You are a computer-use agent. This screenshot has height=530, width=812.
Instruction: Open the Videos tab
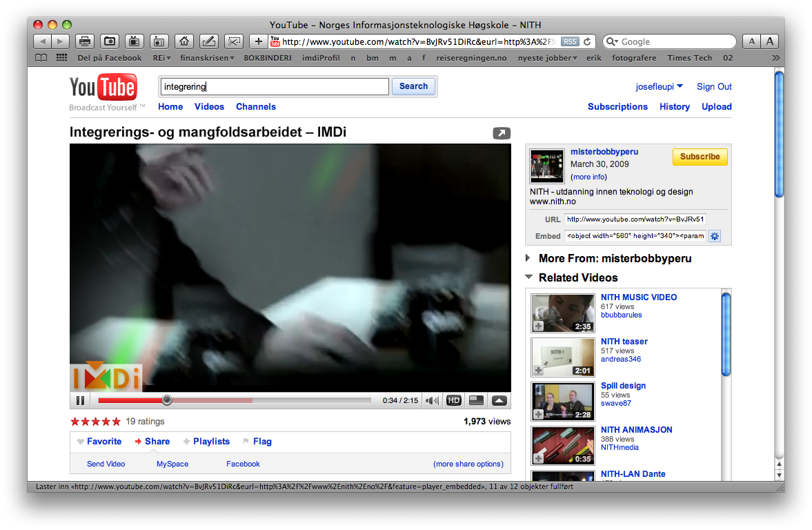(209, 107)
